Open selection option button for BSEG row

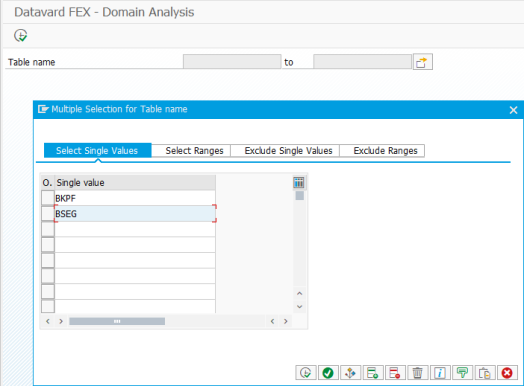[x=48, y=214]
